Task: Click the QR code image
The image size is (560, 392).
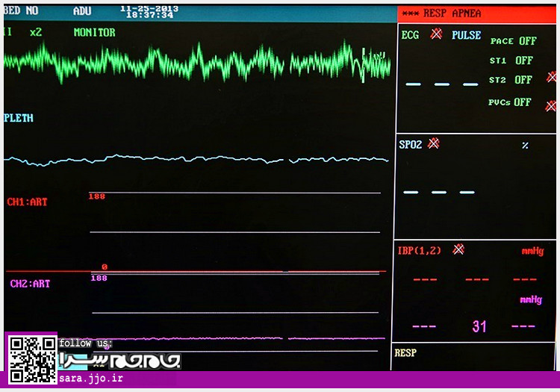Action: coord(32,358)
